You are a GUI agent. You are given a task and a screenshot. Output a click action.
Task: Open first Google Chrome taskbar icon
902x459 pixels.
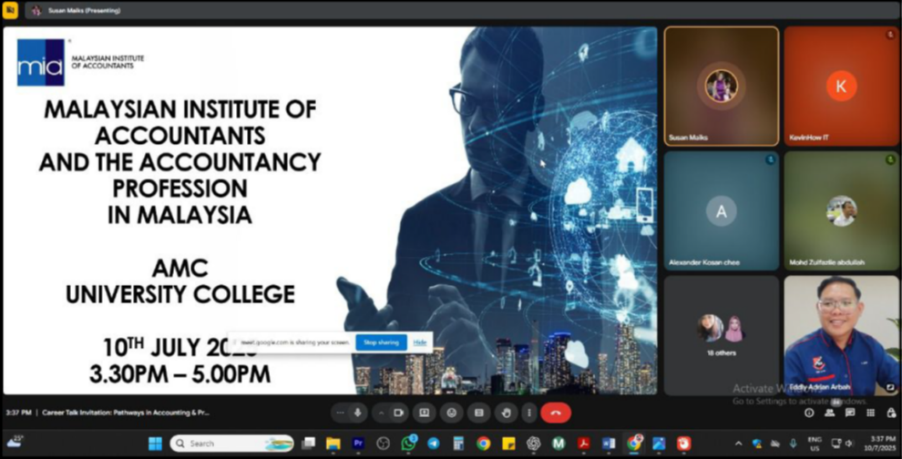pyautogui.click(x=483, y=443)
